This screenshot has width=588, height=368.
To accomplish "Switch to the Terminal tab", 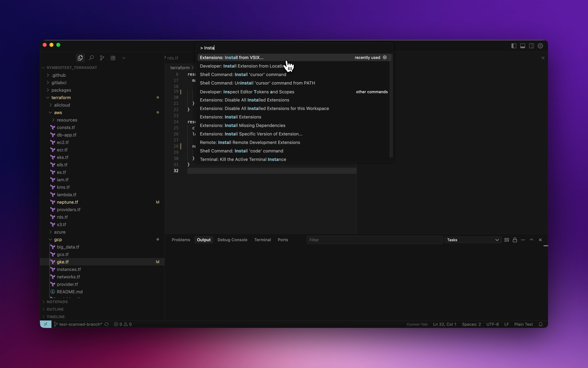I will point(263,240).
